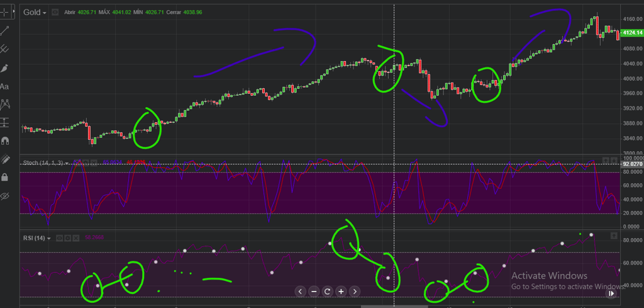Jump to latest bar button

click(611, 293)
